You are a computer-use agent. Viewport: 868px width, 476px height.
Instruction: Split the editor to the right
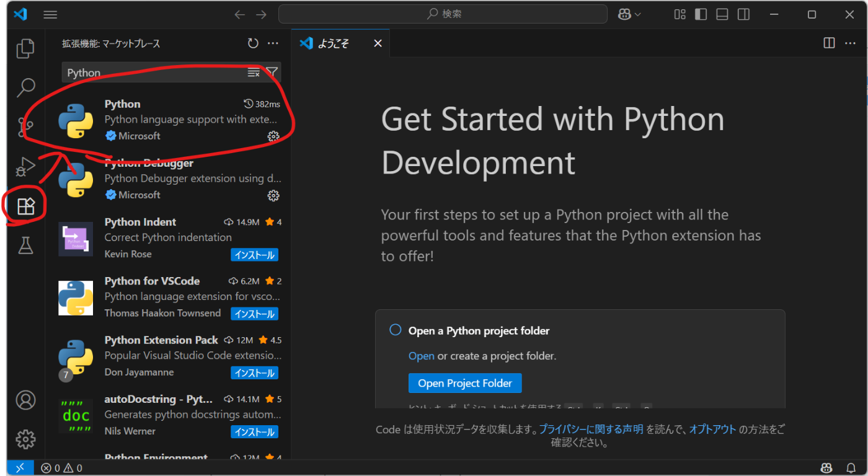coord(829,43)
